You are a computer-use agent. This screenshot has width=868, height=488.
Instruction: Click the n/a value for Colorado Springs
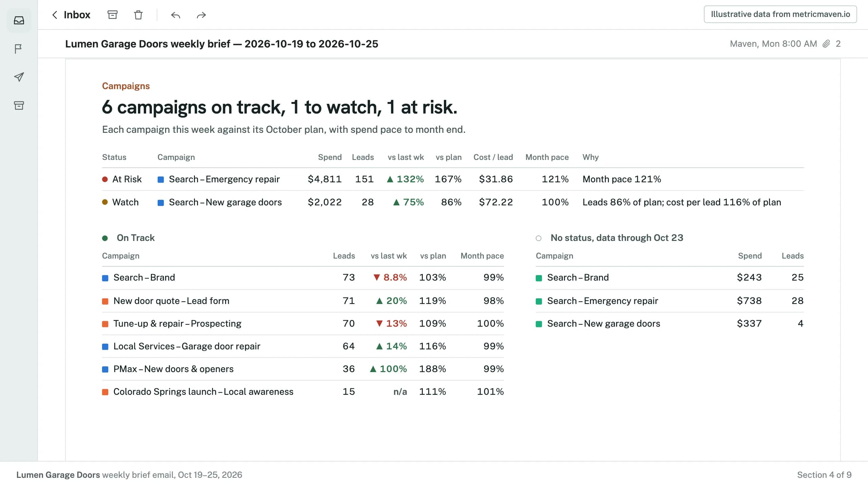[400, 392]
